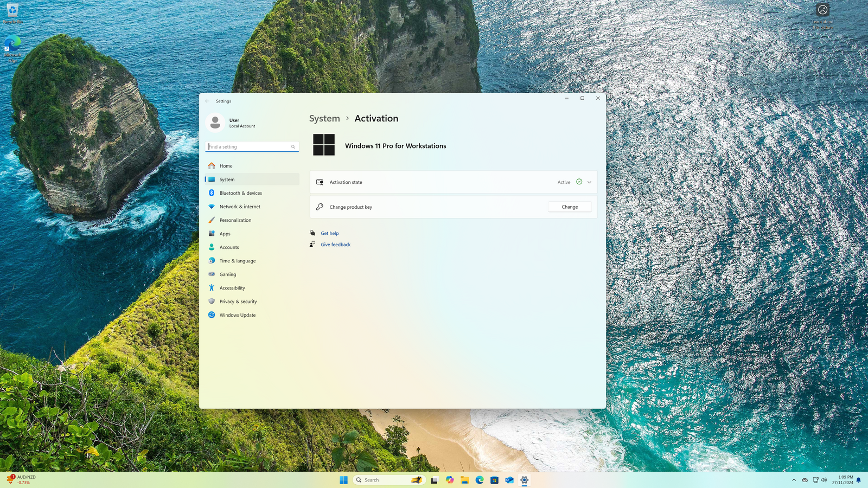This screenshot has width=868, height=488.
Task: Open network status tray icon
Action: pos(815,480)
